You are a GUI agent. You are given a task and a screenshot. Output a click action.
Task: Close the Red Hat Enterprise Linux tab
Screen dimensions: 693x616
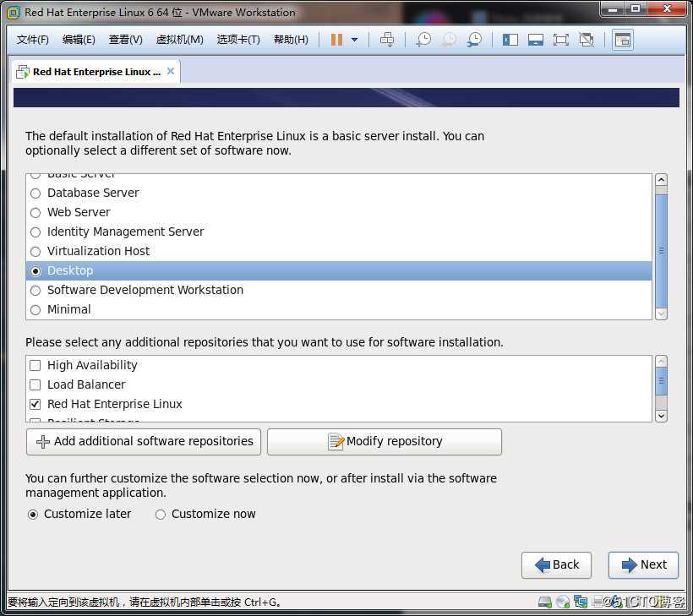coord(171,71)
